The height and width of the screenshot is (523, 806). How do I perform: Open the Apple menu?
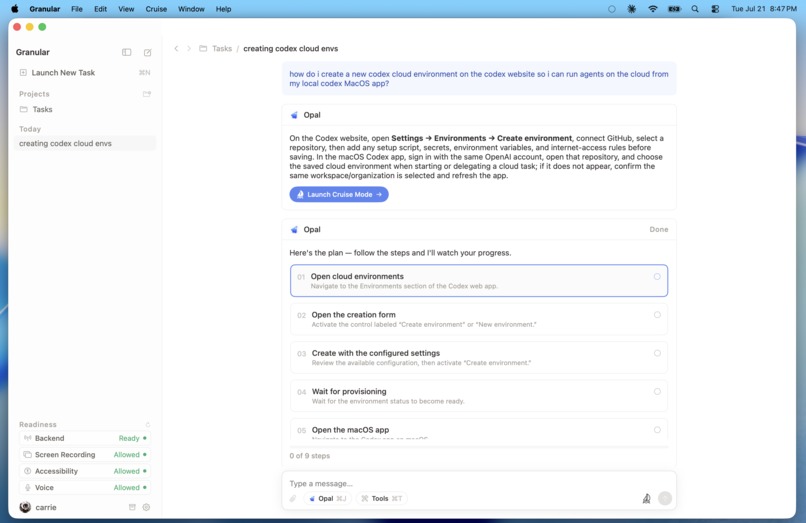15,9
